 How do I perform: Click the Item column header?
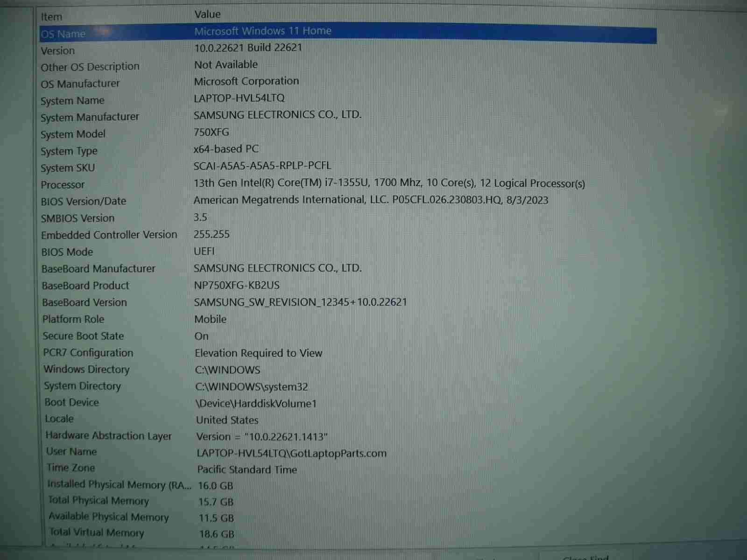(x=51, y=17)
